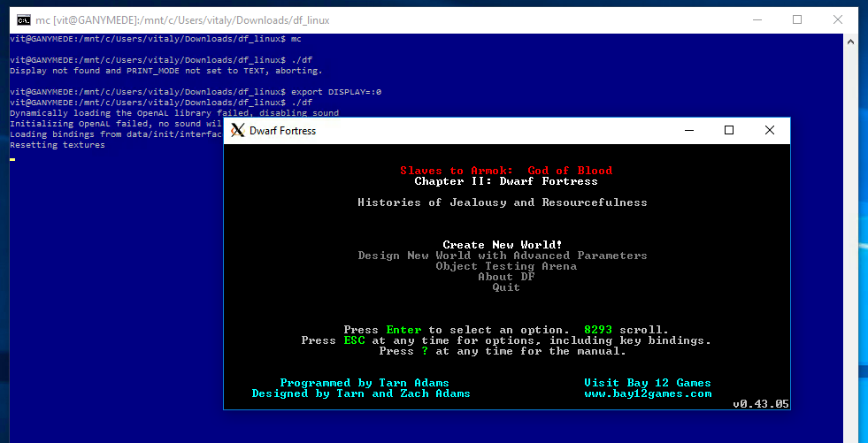868x443 pixels.
Task: Click Chapter II: Dwarf Fortress heading
Action: [x=506, y=181]
